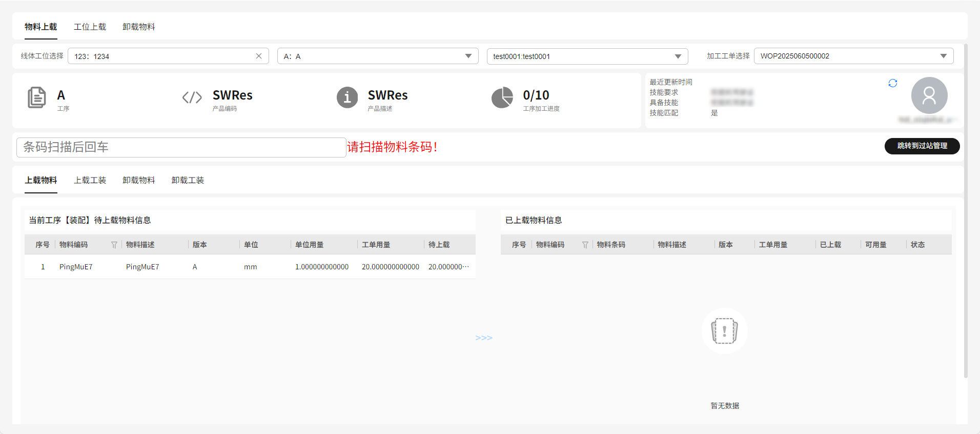Click the 待上载 column header
Image resolution: width=980 pixels, height=434 pixels.
click(x=439, y=245)
